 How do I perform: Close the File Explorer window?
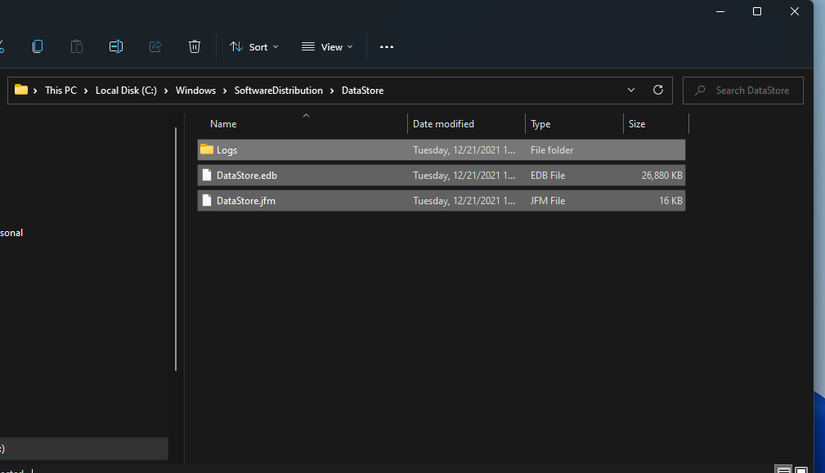point(794,11)
